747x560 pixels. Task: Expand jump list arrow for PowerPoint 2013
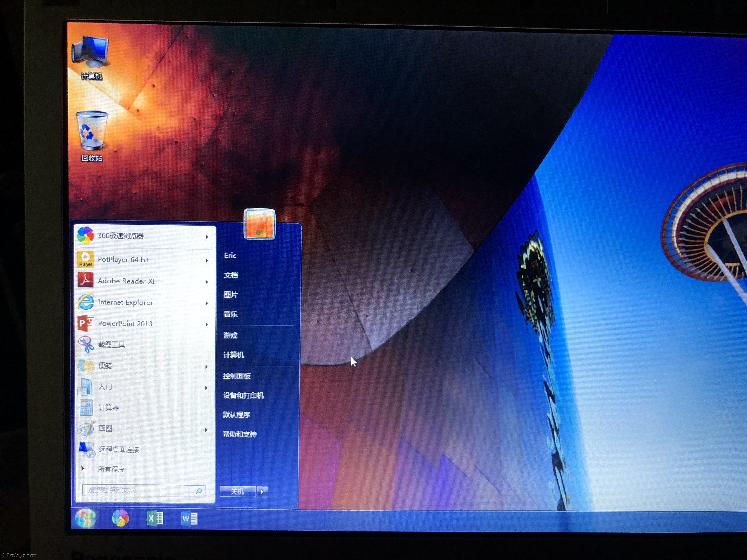pos(207,324)
